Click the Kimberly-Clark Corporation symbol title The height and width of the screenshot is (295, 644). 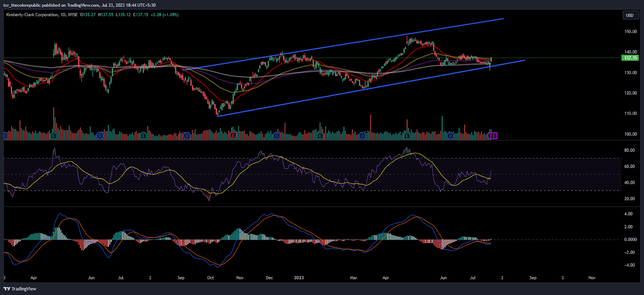[x=32, y=15]
